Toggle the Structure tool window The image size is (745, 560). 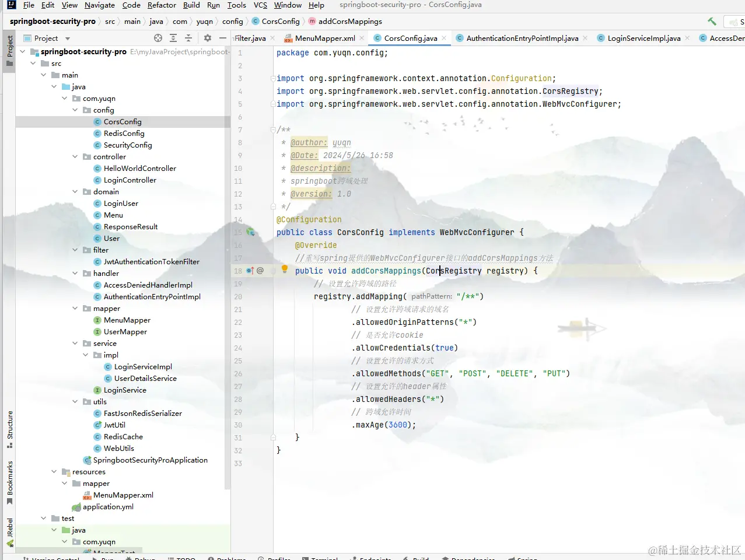[x=9, y=429]
